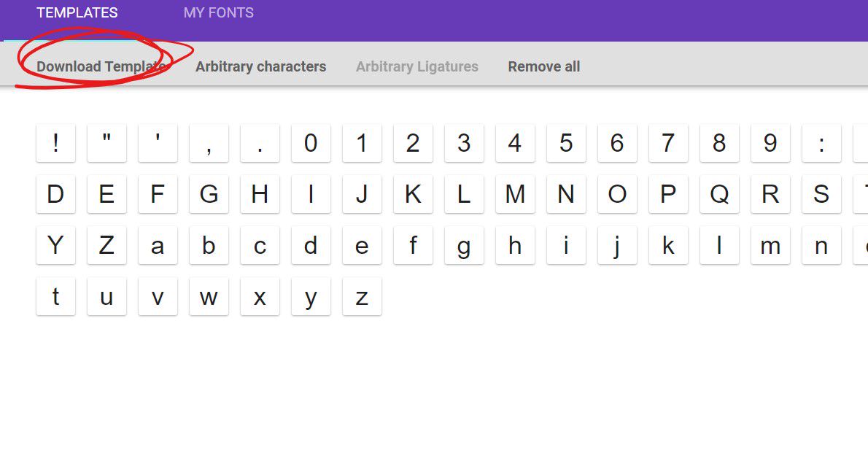Select the digit 8 tile

720,143
